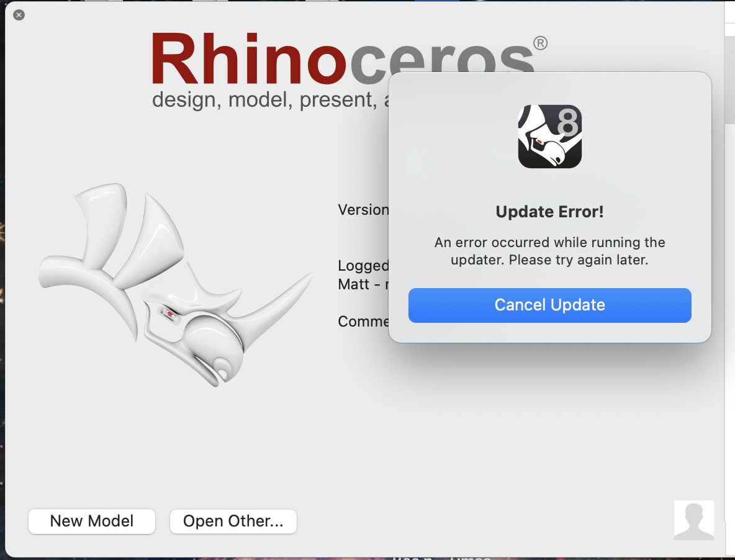The image size is (735, 560).
Task: Click the profile picture thumbnail near Open Other
Action: click(694, 520)
